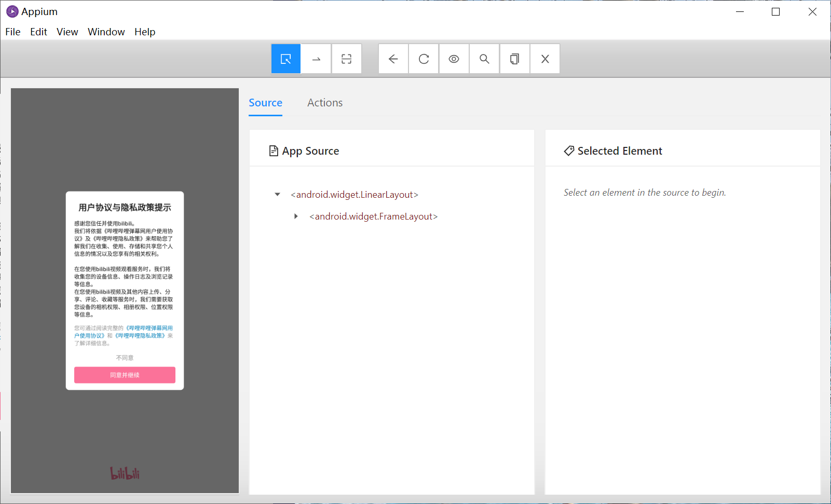The width and height of the screenshot is (831, 504).
Task: Activate the Select Elements mode icon
Action: [x=286, y=59]
